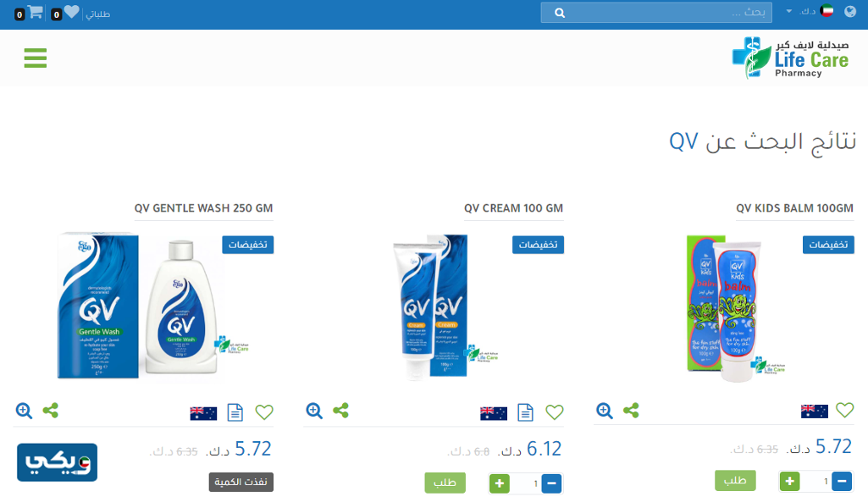Add QV Gentle Wash to wishlist
This screenshot has width=868, height=497.
click(x=264, y=412)
